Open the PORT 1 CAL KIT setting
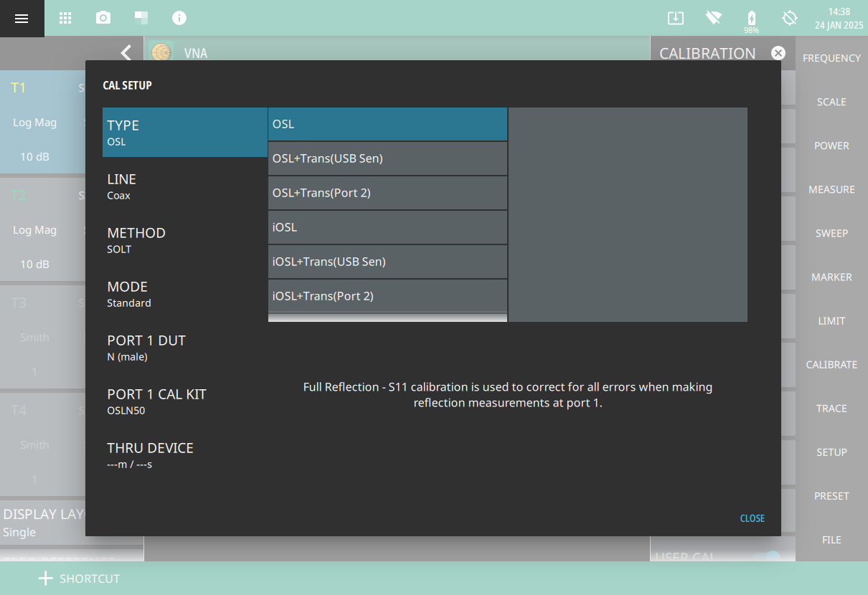Image resolution: width=868 pixels, height=595 pixels. pyautogui.click(x=184, y=401)
